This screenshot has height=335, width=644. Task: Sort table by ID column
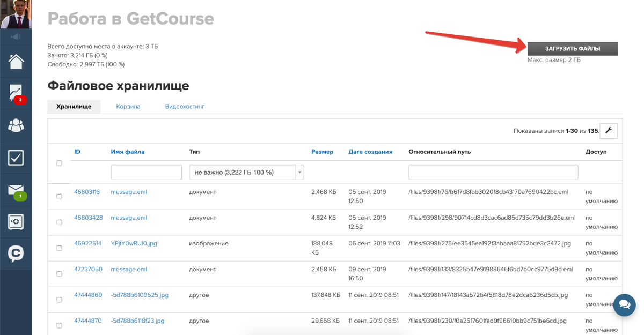[77, 152]
